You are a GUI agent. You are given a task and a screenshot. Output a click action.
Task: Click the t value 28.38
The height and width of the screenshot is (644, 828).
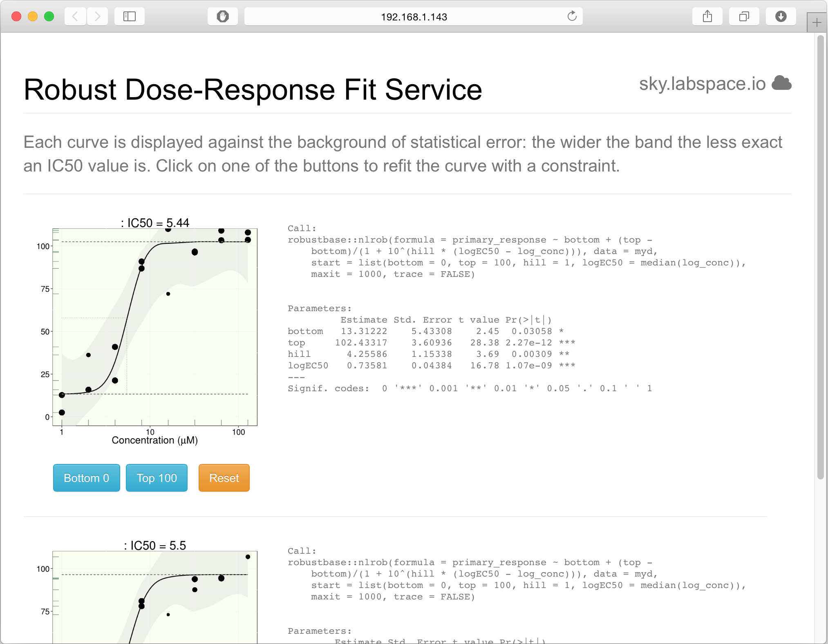click(x=485, y=343)
